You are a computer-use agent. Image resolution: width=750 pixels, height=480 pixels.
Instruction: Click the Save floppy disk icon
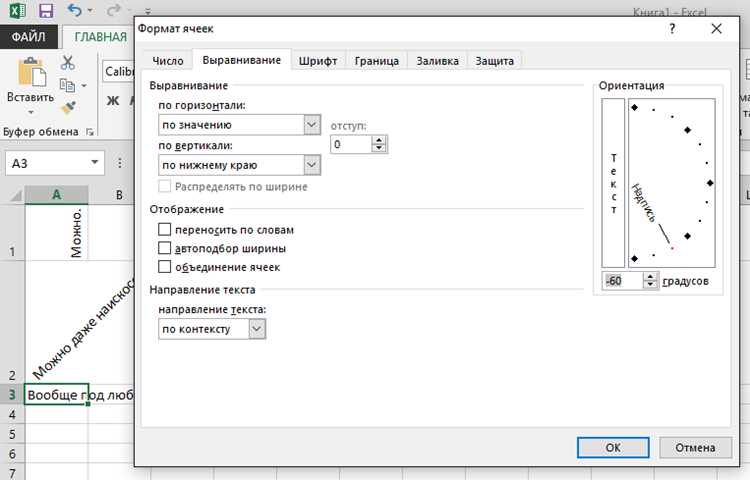coord(46,11)
